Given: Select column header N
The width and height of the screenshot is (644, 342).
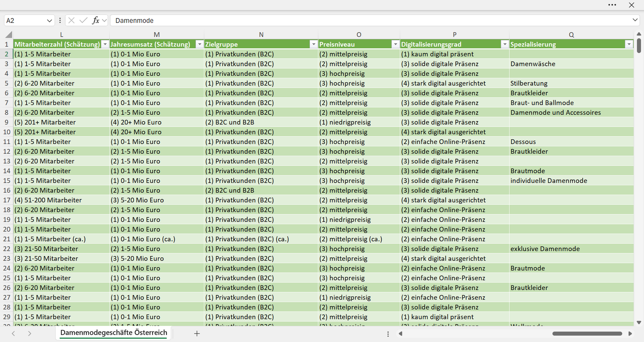Looking at the screenshot, I should [x=261, y=35].
